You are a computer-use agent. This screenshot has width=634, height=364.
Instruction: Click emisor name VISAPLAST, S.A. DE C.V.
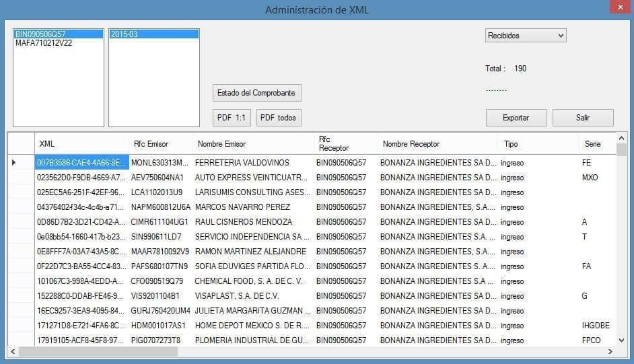pyautogui.click(x=253, y=296)
